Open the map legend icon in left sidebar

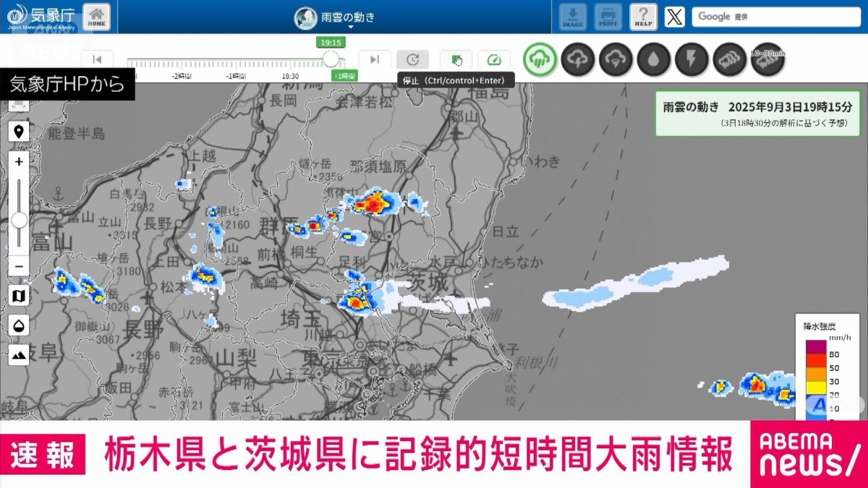coord(18,295)
